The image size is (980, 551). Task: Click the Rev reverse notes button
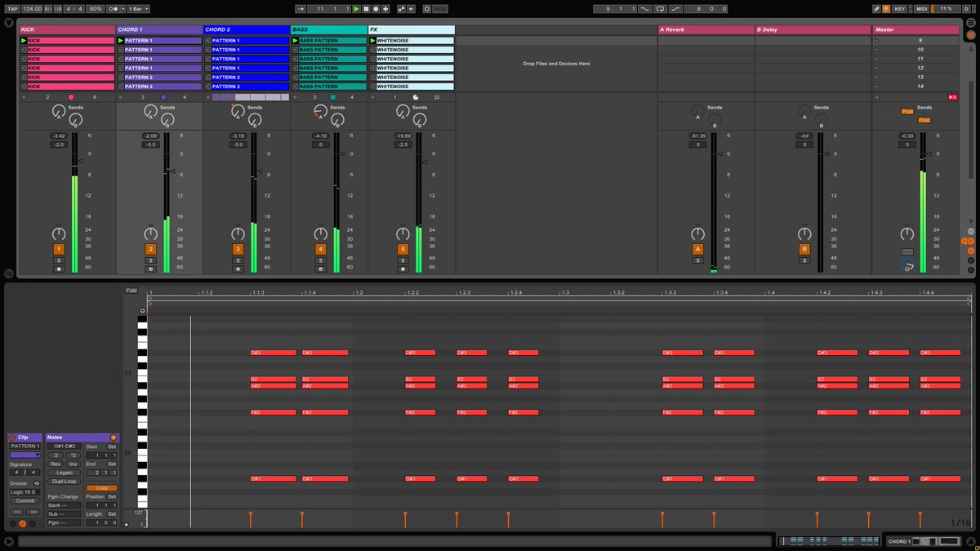tap(56, 464)
